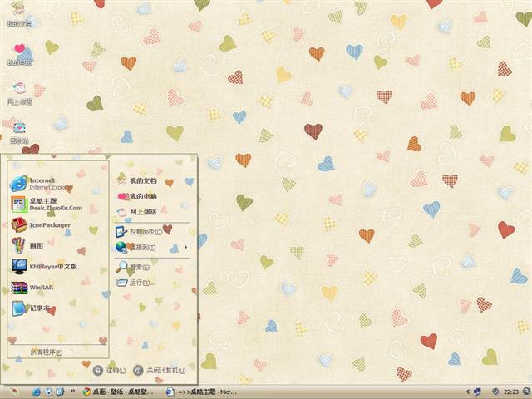
Task: Open WinRAR from Start menu
Action: (x=32, y=288)
